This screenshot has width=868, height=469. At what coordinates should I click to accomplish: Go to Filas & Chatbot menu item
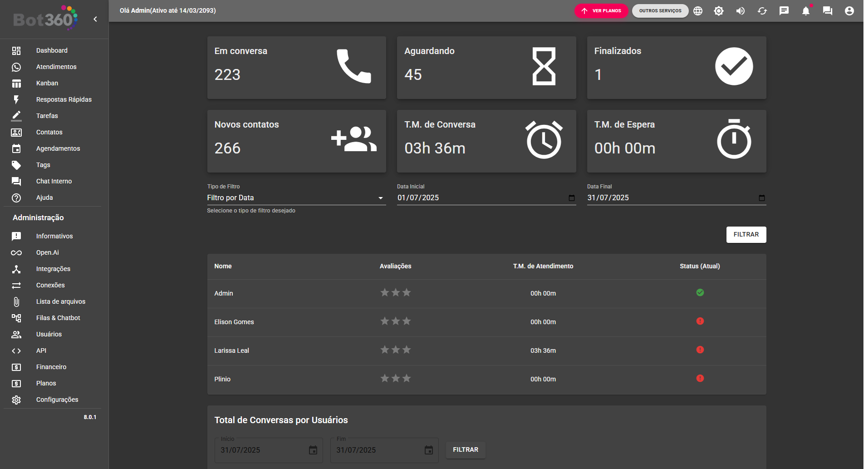pos(58,318)
